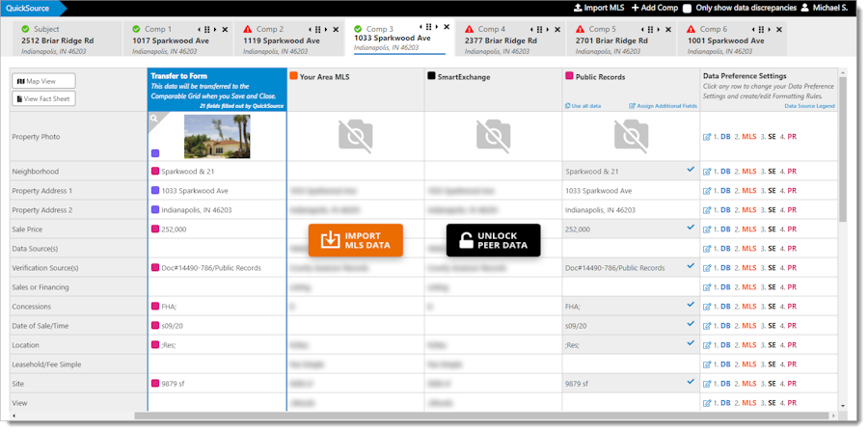Click the Comp 6 warning triangle icon
The image size is (868, 432).
[x=691, y=29]
